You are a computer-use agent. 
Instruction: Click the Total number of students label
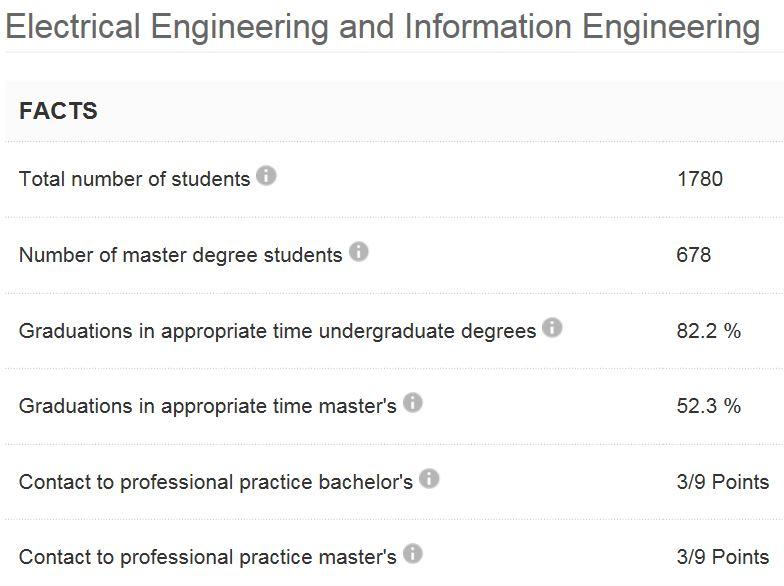point(134,179)
